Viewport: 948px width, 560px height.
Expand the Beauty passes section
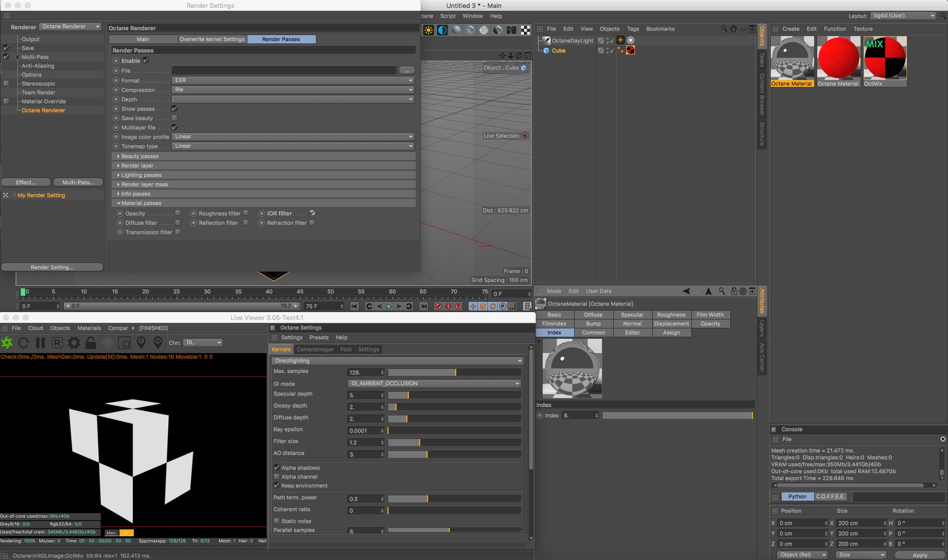pyautogui.click(x=140, y=156)
